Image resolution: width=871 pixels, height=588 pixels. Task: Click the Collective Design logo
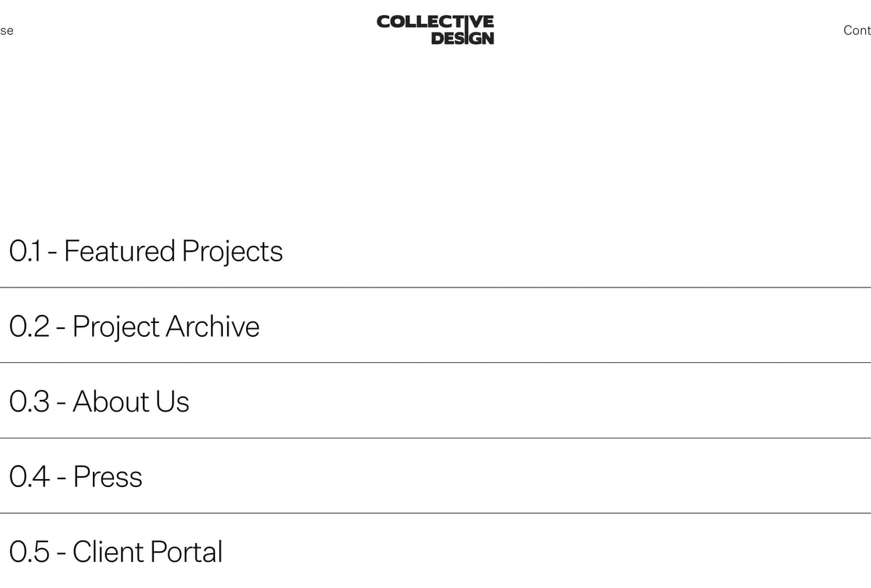point(435,29)
